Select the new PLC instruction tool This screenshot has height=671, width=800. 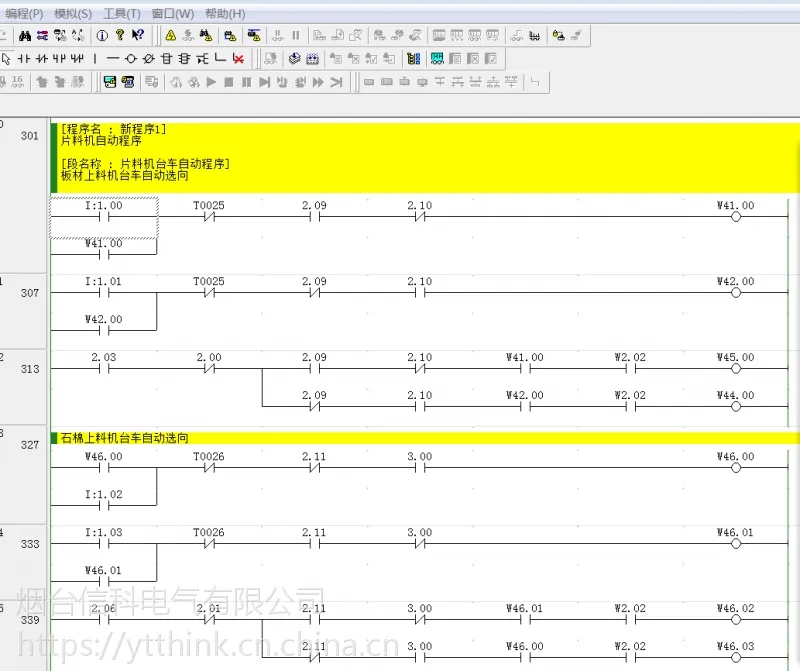(x=166, y=59)
